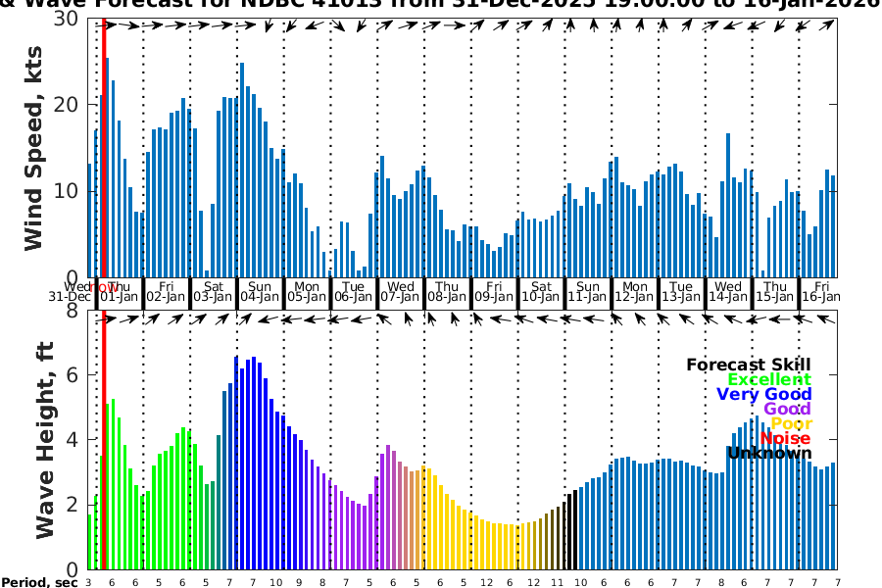882x588 pixels.
Task: Click the 8 tick on wave height axis
Action: 71,311
